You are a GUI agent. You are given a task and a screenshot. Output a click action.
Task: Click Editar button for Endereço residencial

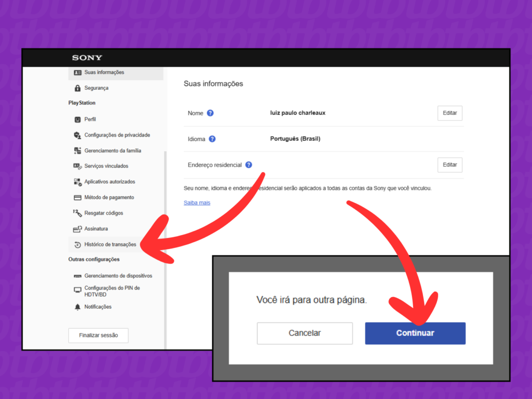(x=450, y=165)
